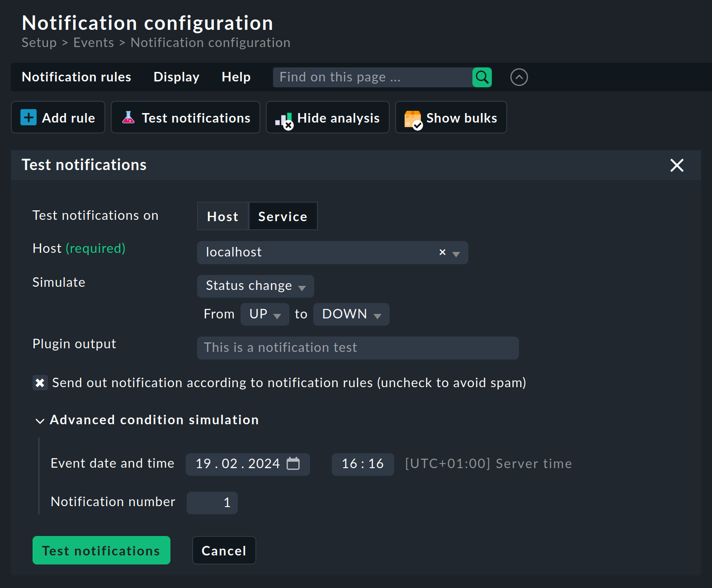Click the green search magnifier icon
Viewport: 712px width, 588px height.
pos(482,77)
